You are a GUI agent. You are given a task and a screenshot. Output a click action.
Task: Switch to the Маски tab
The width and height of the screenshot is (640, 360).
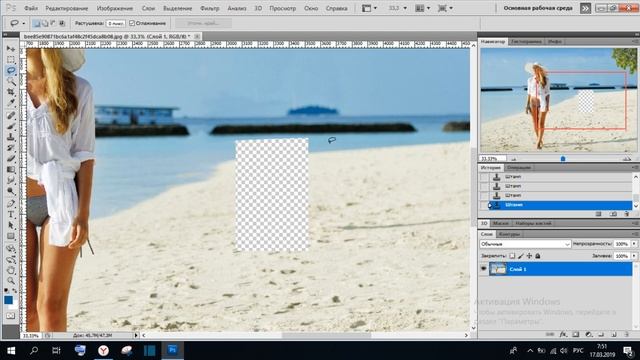tap(500, 223)
